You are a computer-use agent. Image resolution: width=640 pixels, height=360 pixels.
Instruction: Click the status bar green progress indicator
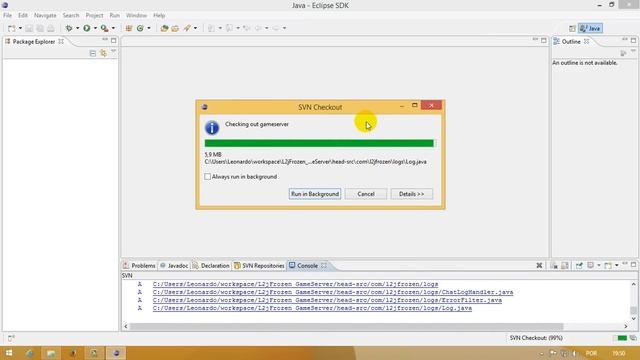tap(622, 338)
